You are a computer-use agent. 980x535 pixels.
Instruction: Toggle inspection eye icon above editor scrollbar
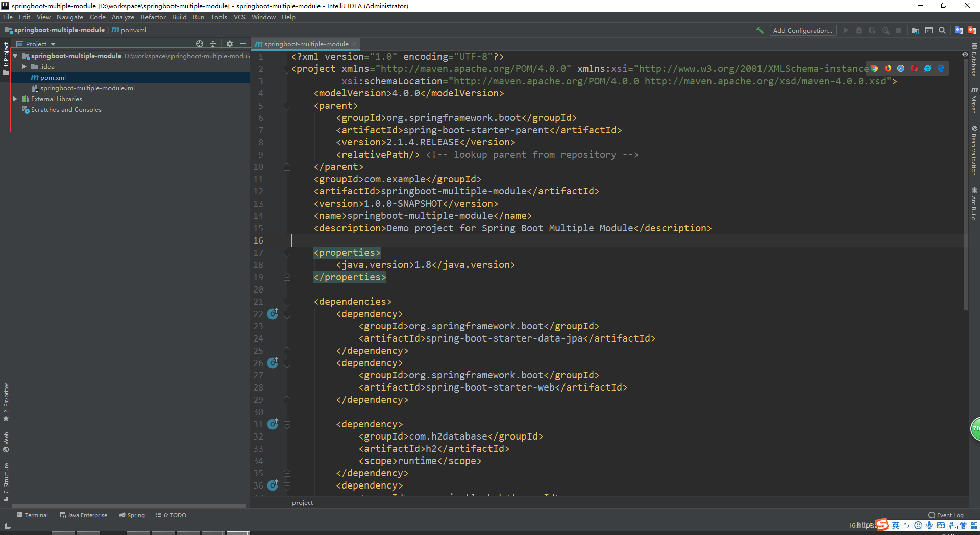tap(965, 54)
